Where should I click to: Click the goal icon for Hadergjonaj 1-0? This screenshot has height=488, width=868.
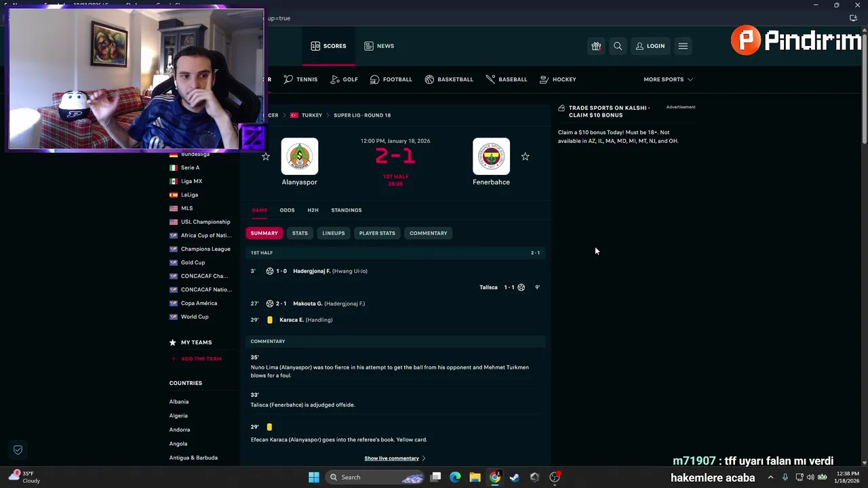[269, 271]
